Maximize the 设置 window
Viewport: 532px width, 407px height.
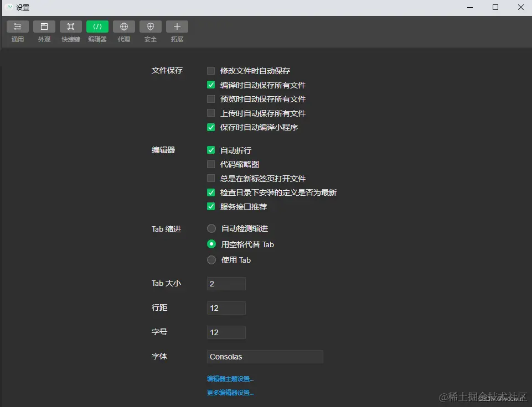(495, 7)
